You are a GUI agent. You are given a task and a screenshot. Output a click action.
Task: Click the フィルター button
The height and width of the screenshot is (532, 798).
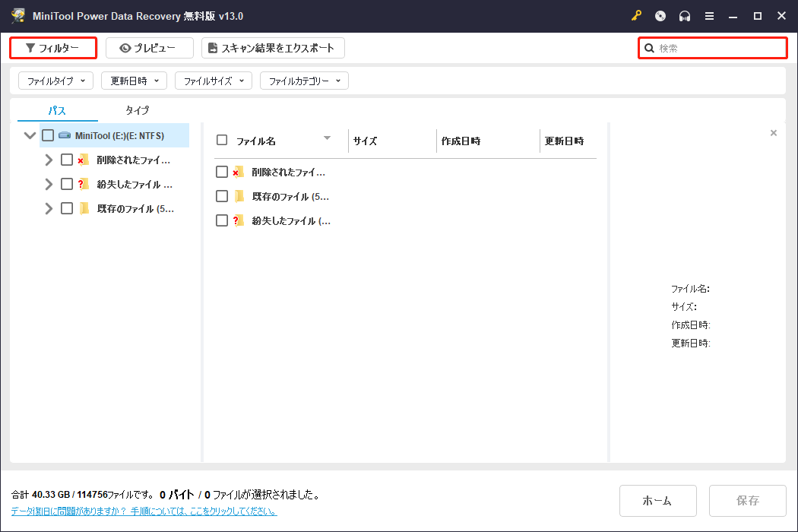click(x=53, y=48)
